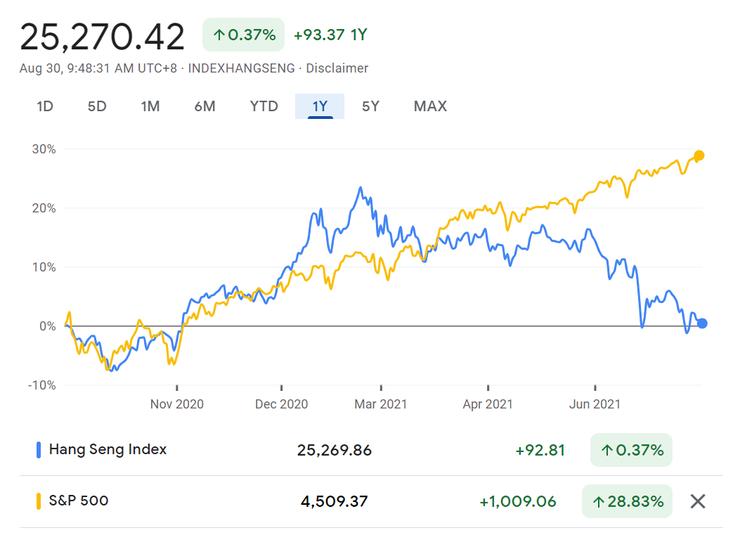Remove the S&P 500 comparison

pos(698,501)
